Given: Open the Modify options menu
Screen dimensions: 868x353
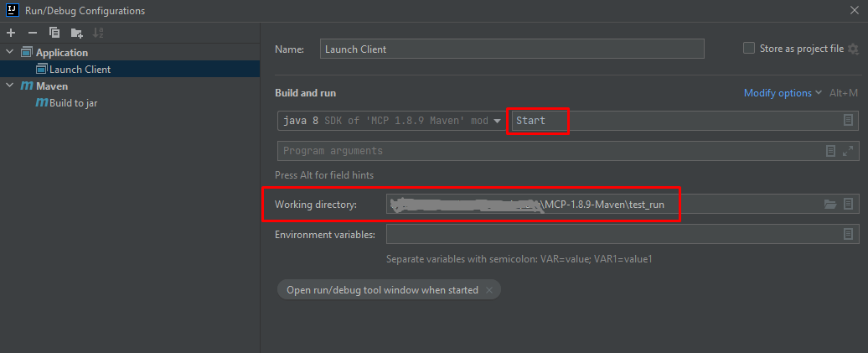Looking at the screenshot, I should click(783, 93).
